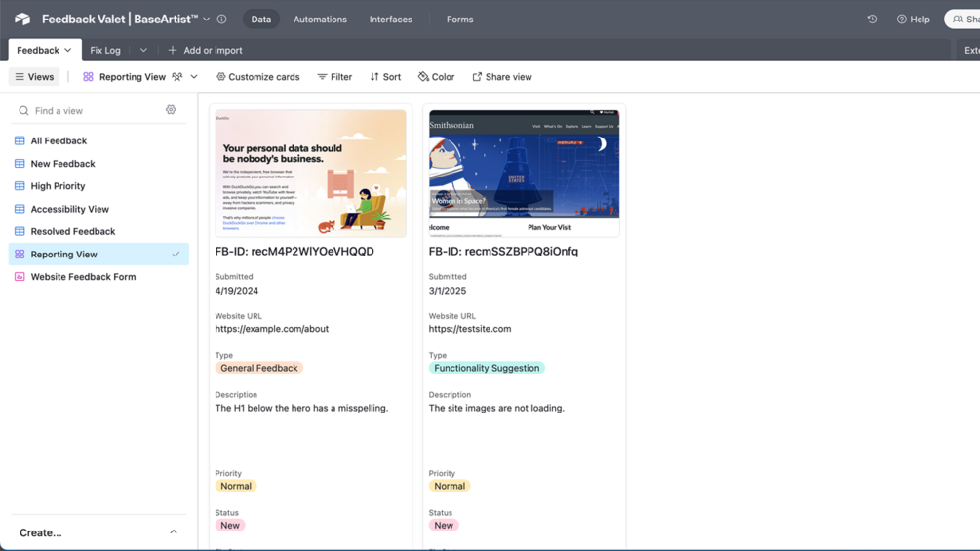Collapse the Create section chevron
Screen dimensions: 980x551
[174, 532]
